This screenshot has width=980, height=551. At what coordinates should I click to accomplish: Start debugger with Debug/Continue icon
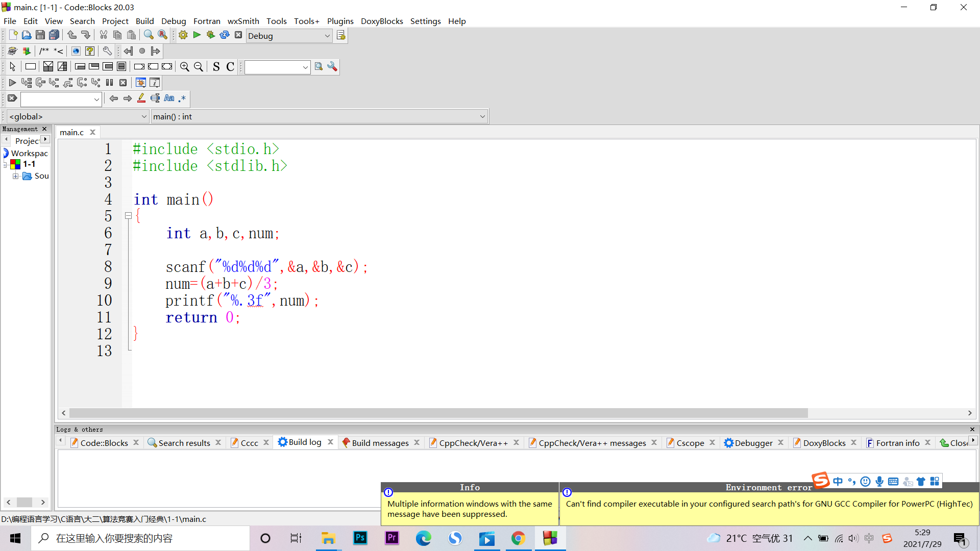click(x=12, y=83)
